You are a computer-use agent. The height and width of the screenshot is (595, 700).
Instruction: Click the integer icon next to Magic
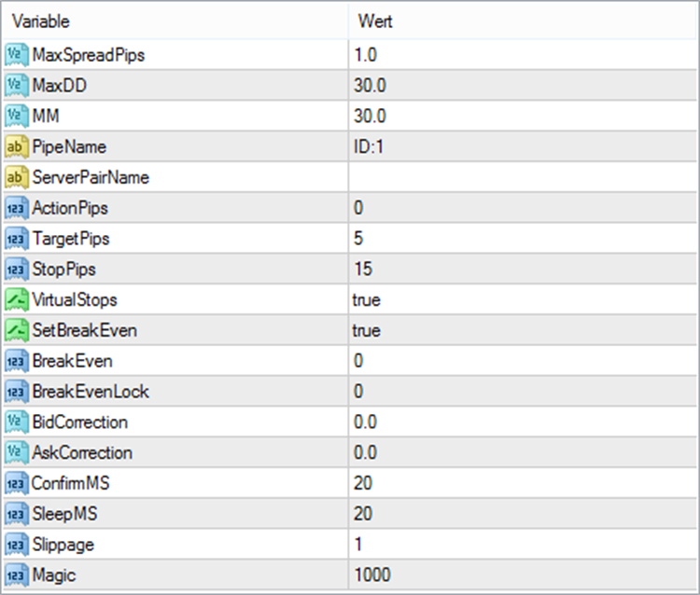pos(16,574)
